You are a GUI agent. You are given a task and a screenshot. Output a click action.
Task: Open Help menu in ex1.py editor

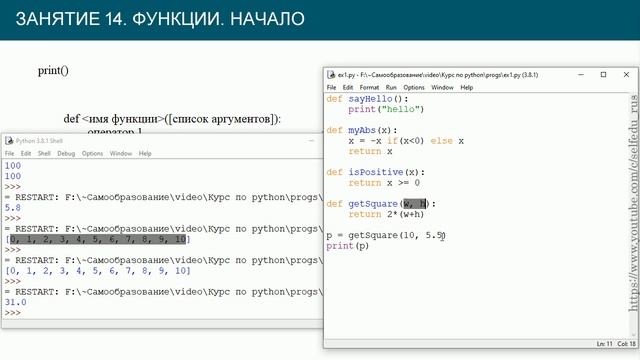467,87
